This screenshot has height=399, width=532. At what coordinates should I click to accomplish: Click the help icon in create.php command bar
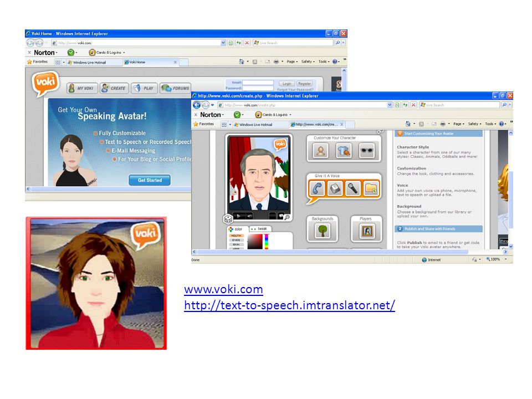click(x=502, y=124)
